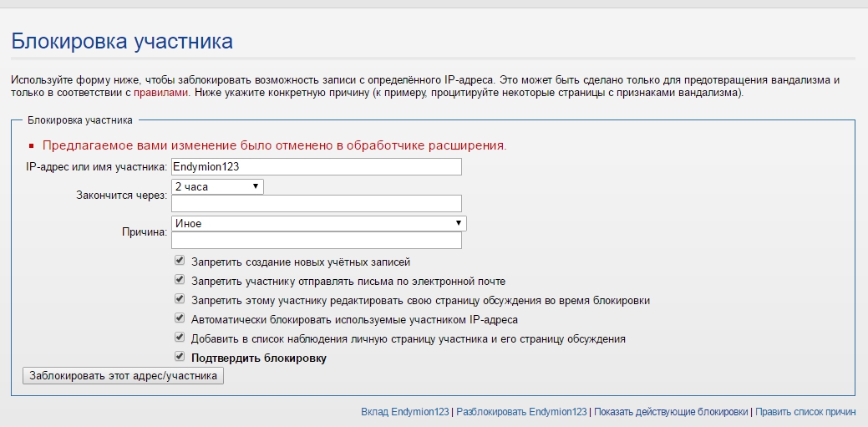Focus the username field containing Endymion123
Image resolution: width=868 pixels, height=427 pixels.
point(317,166)
